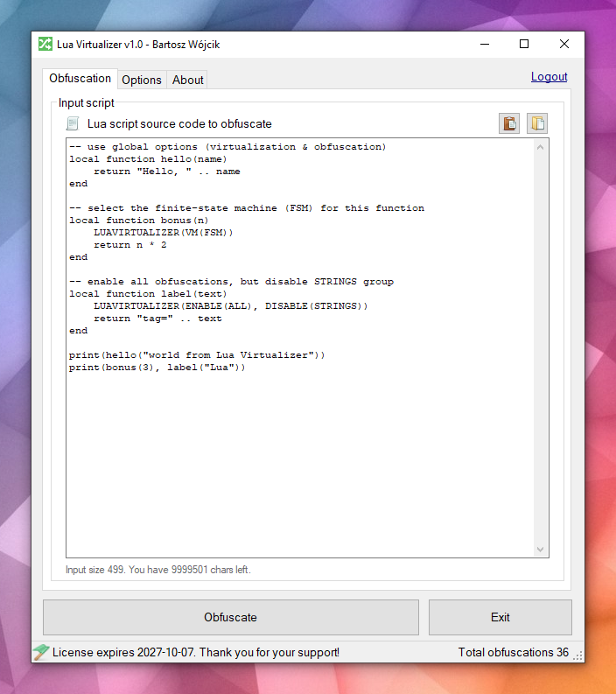Click the scroll down arrow of script editor

pos(540,550)
